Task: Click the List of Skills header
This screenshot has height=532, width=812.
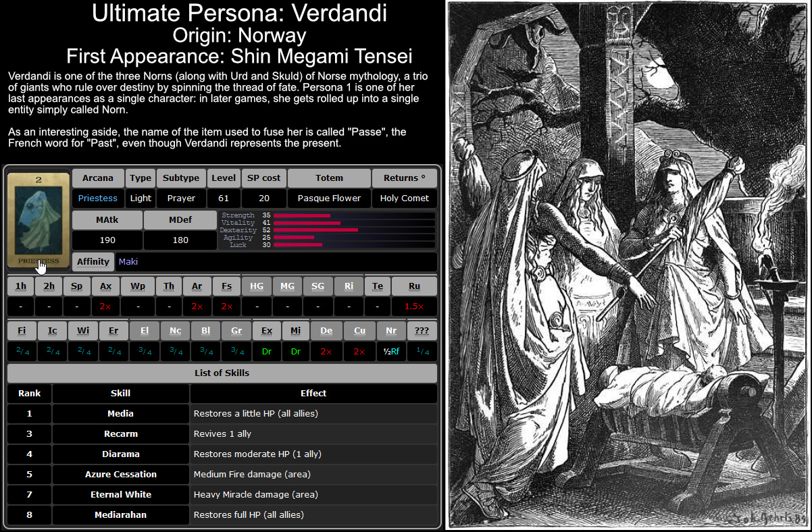Action: [222, 373]
